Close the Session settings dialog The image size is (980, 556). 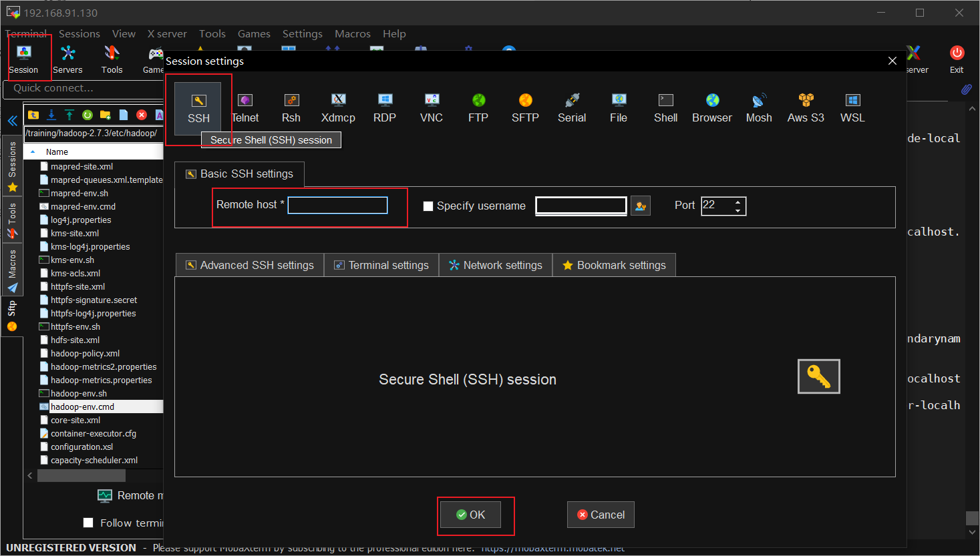pyautogui.click(x=892, y=61)
